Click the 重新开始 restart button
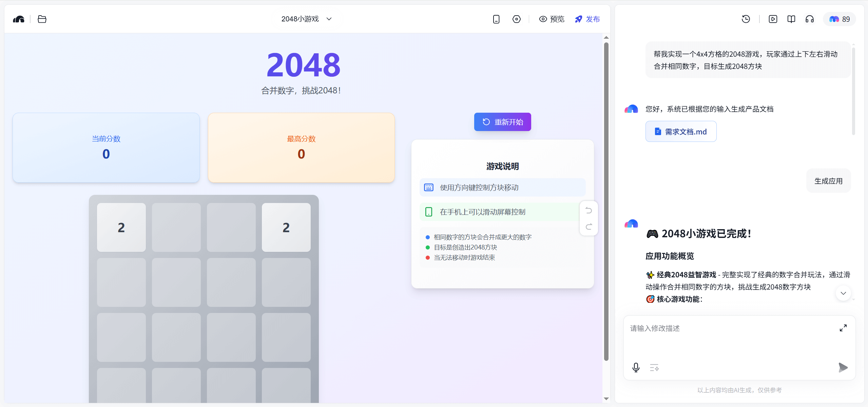This screenshot has width=868, height=407. pos(502,122)
